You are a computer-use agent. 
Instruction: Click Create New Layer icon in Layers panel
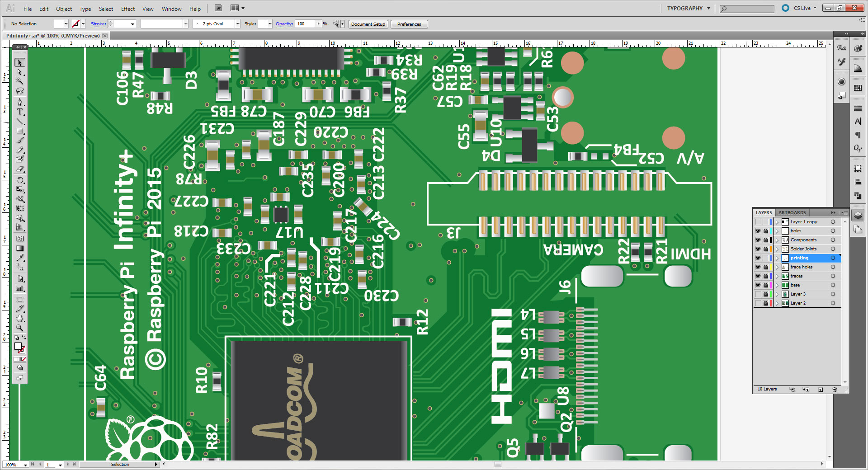pyautogui.click(x=821, y=389)
